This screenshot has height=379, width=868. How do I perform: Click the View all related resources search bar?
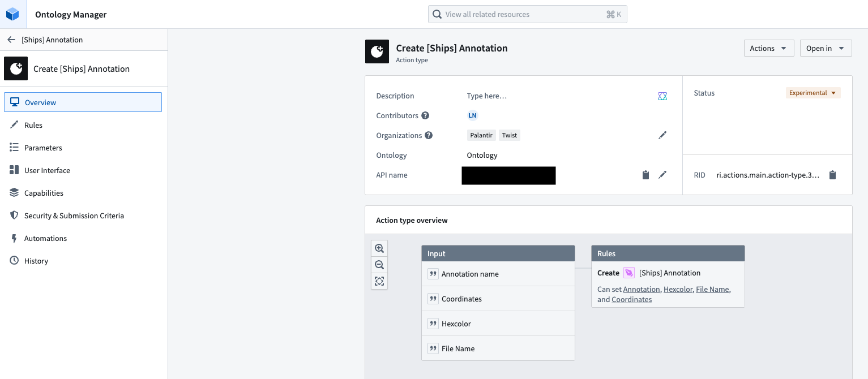pos(527,14)
